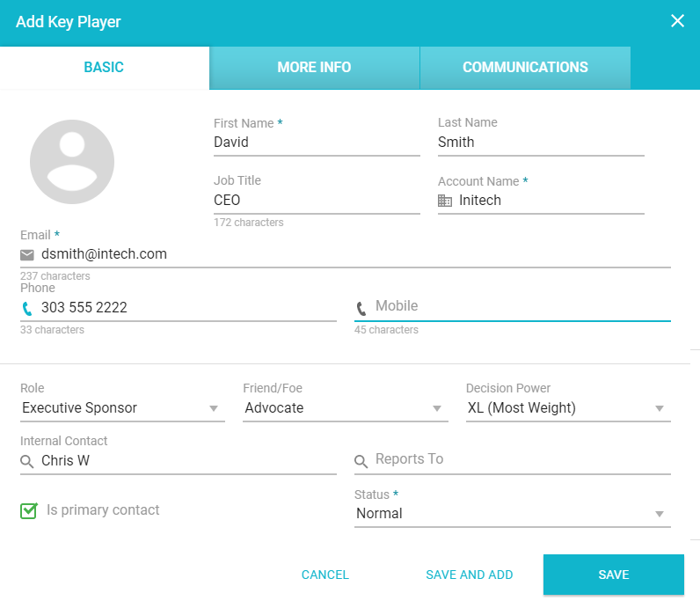Click the handset icon beside Mobile field

coord(361,308)
